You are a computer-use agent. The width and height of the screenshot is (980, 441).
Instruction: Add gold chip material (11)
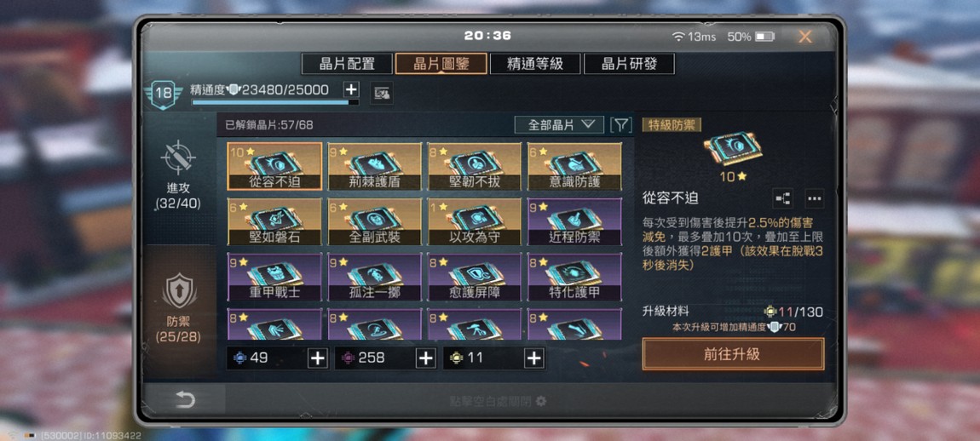(533, 358)
